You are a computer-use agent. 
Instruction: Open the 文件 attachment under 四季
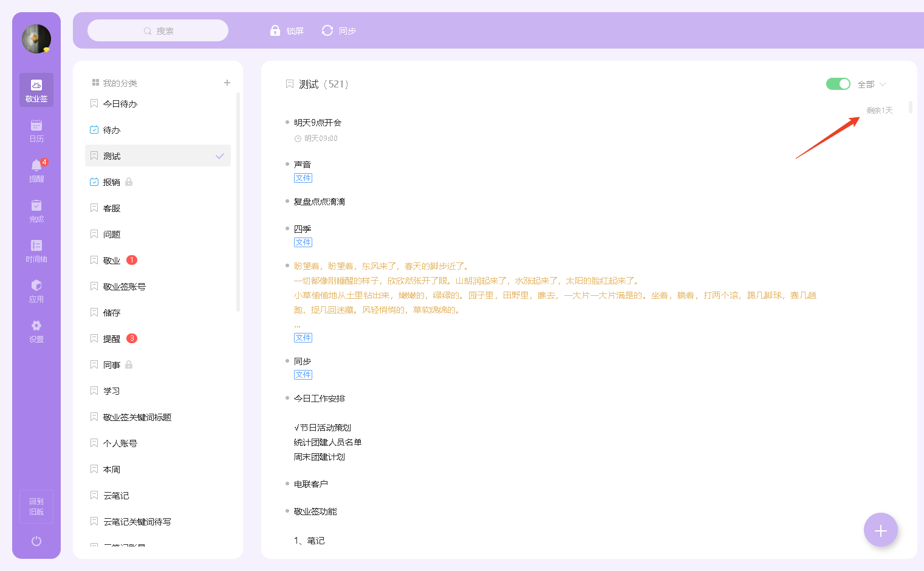click(303, 242)
